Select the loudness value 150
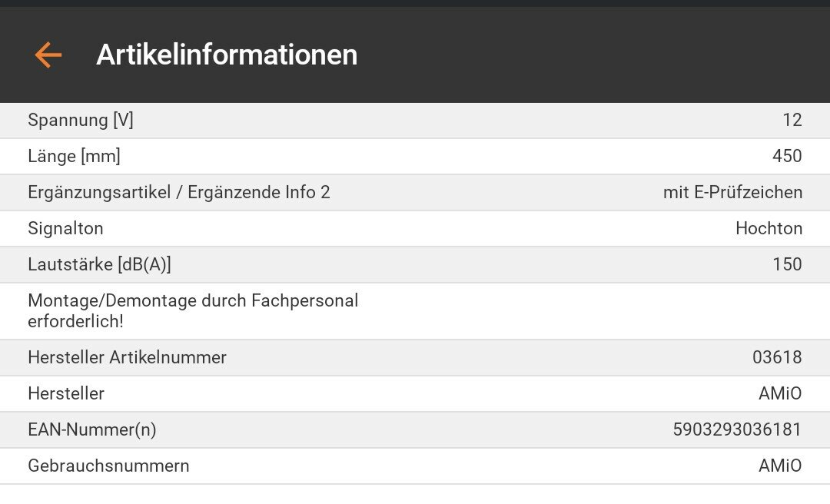 click(787, 264)
